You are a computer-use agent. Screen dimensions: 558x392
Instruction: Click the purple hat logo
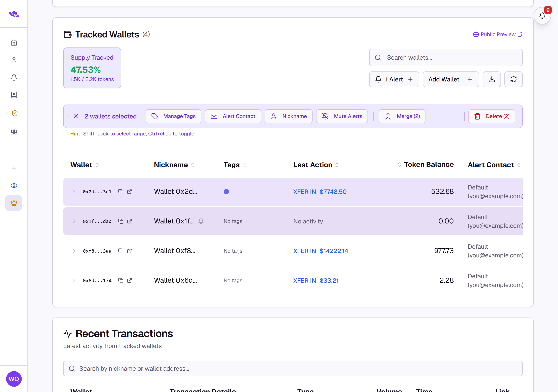click(x=14, y=14)
